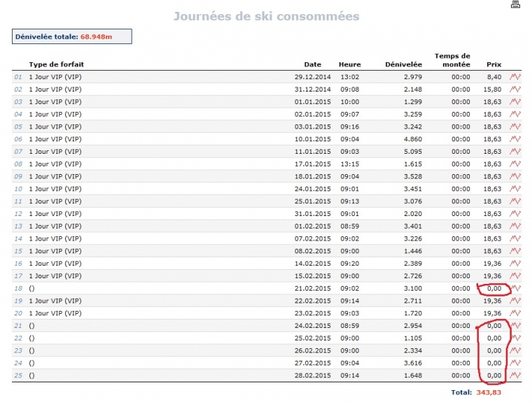Click the Dénivelée column header
Screen dimensions: 532x402
coord(403,64)
